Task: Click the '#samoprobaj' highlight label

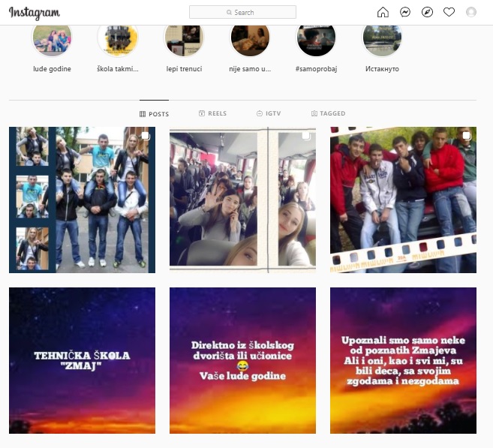Action: (x=316, y=69)
